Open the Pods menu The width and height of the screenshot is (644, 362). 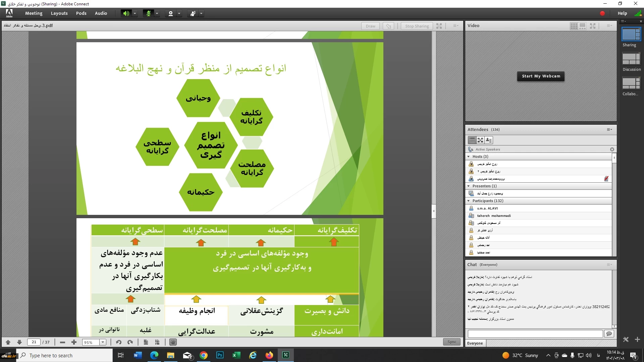pyautogui.click(x=81, y=13)
